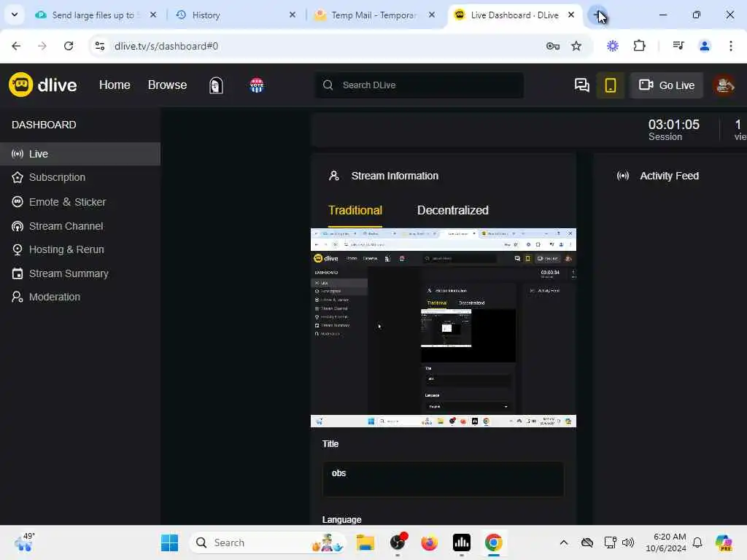Switch to the Temp Mail browser tab
Screen dimensions: 747x560
[x=373, y=15]
